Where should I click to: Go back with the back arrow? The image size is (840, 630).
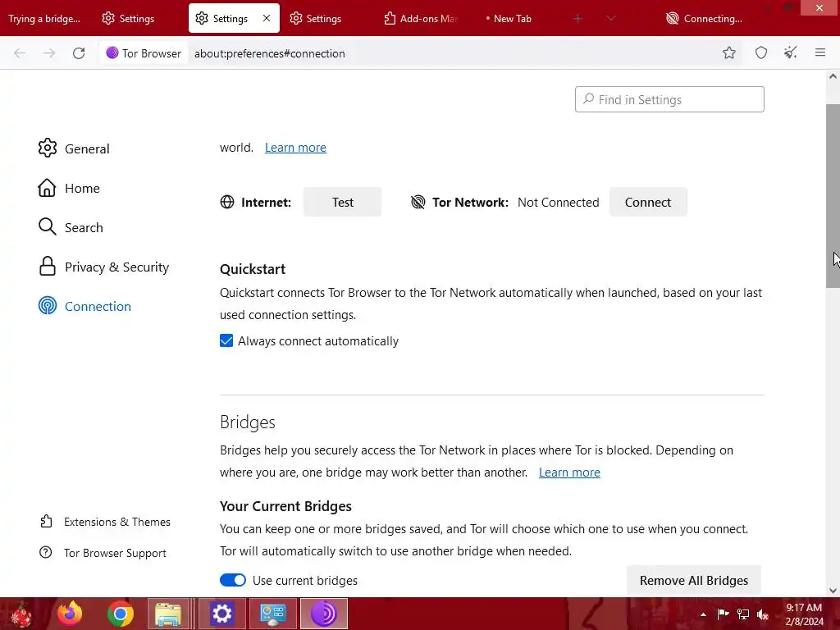(20, 53)
